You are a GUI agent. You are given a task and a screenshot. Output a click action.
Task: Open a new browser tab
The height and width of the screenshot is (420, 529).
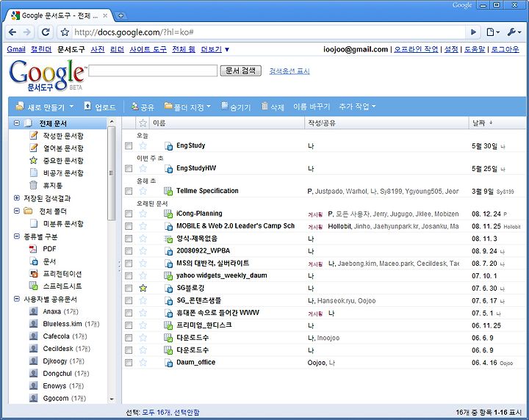click(120, 15)
